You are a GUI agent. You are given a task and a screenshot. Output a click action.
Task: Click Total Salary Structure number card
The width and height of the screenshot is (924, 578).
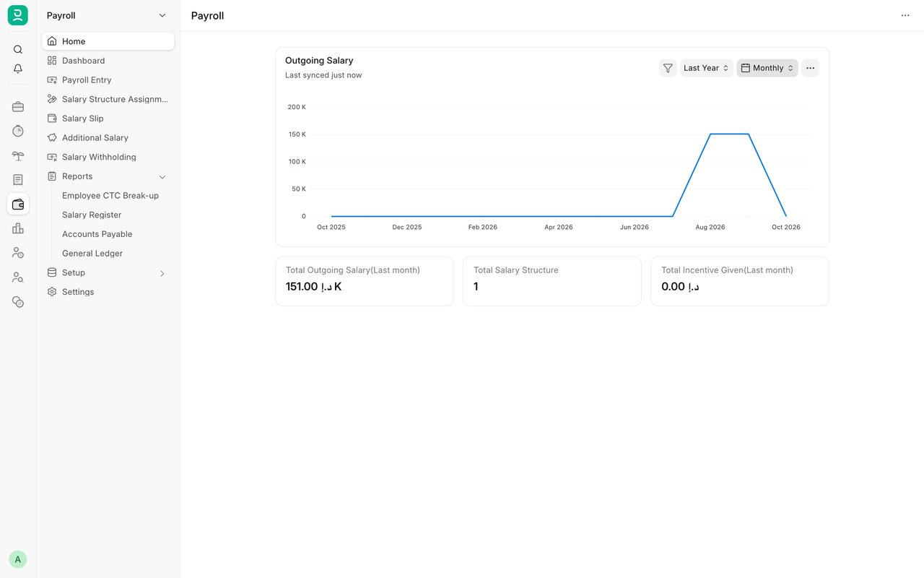click(552, 281)
